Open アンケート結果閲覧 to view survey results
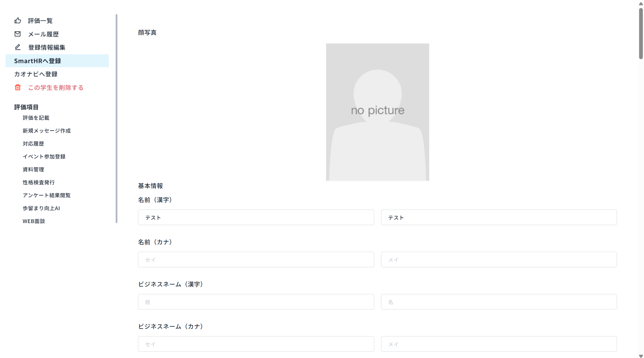The width and height of the screenshot is (644, 358). [47, 195]
